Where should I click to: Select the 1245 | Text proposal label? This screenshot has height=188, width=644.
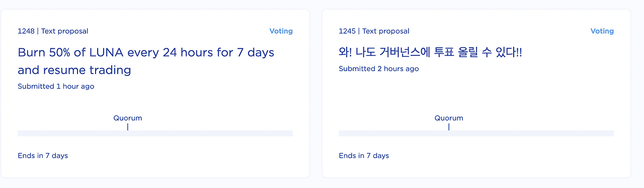(374, 31)
